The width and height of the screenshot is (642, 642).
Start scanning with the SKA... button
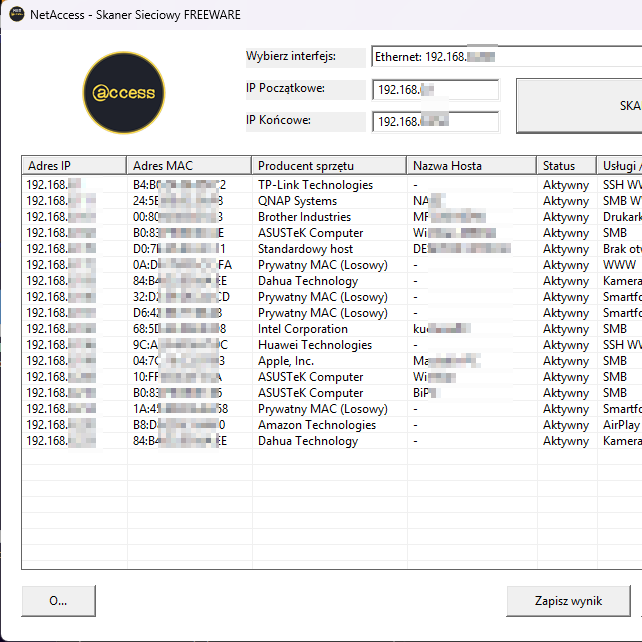[579, 106]
